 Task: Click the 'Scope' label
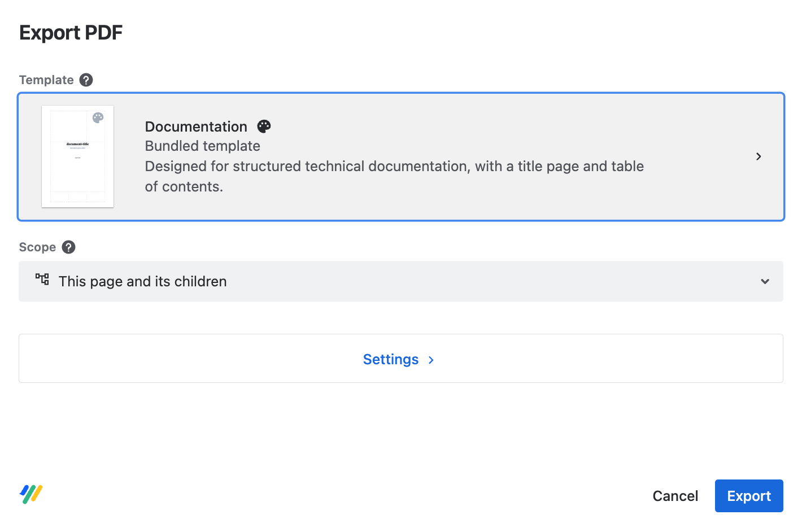pyautogui.click(x=37, y=247)
